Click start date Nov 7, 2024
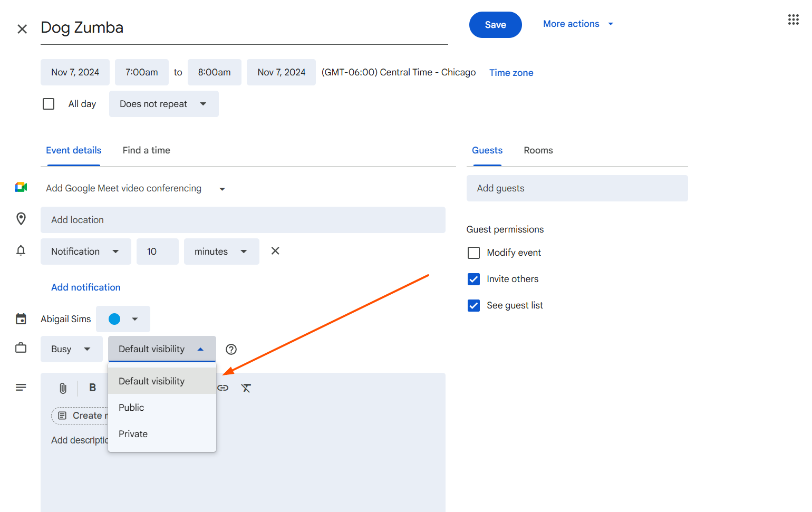The width and height of the screenshot is (812, 512). 75,72
